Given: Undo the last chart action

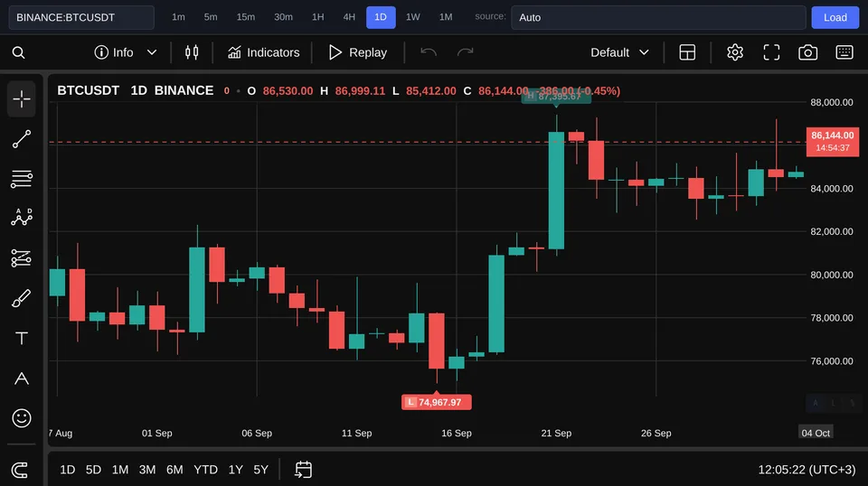Looking at the screenshot, I should click(x=429, y=52).
